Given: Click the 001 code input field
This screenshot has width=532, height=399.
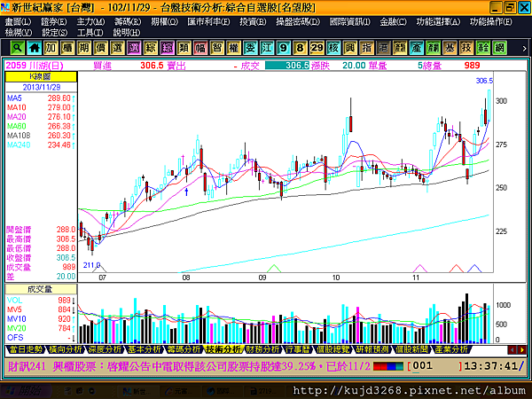Looking at the screenshot, I should [435, 366].
